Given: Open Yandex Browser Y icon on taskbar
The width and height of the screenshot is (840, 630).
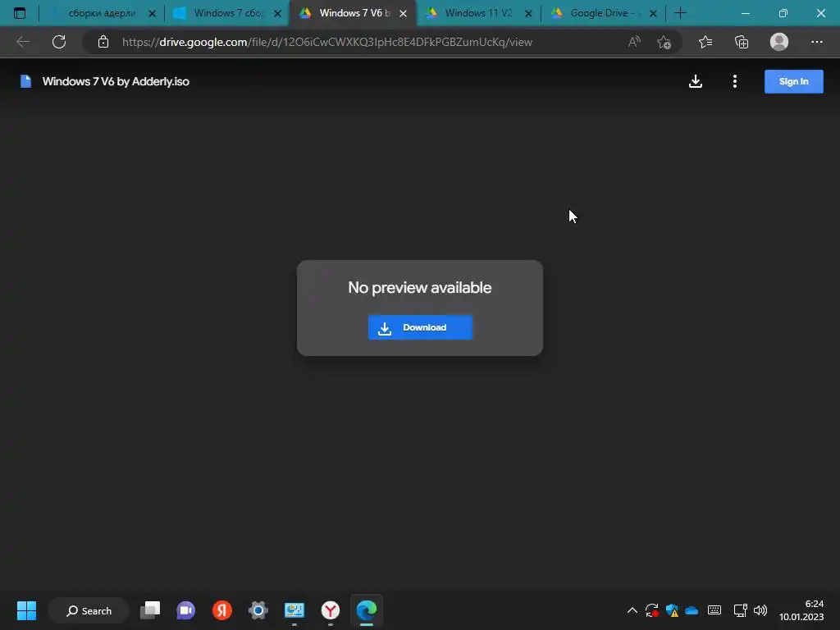Looking at the screenshot, I should pyautogui.click(x=331, y=610).
